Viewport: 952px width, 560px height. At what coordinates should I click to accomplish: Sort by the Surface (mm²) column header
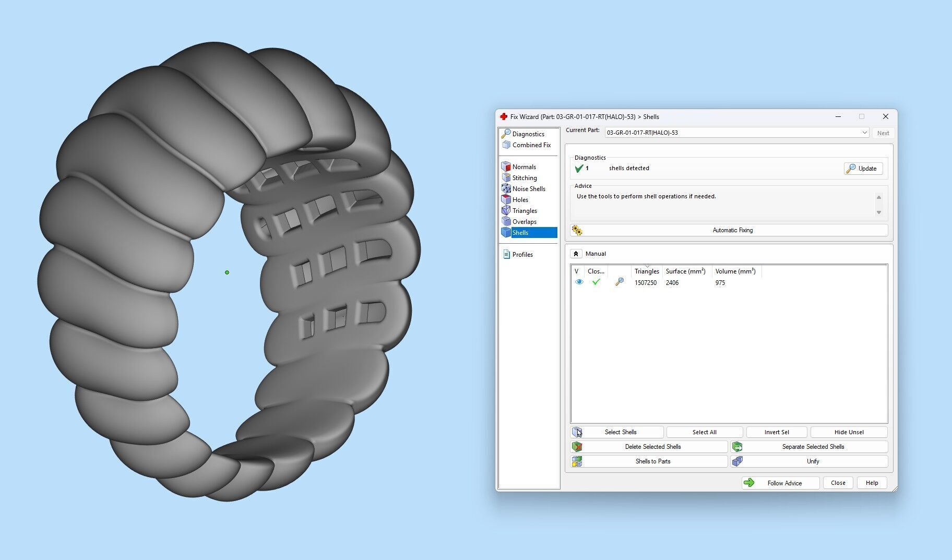coord(687,271)
